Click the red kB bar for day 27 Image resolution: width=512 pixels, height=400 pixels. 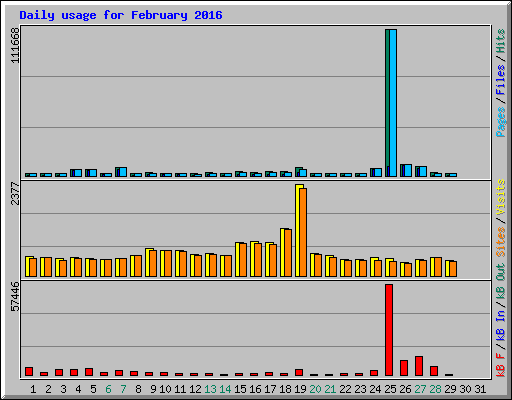(419, 366)
